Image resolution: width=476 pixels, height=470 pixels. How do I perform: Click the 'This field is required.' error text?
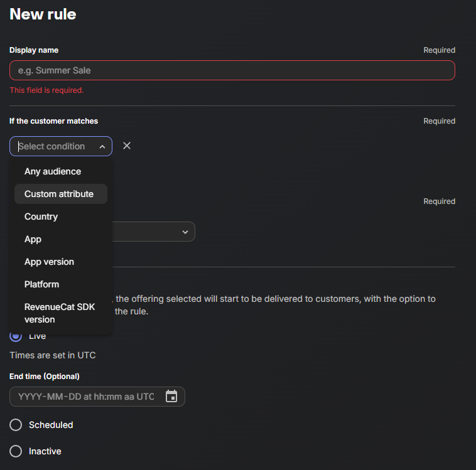(x=46, y=90)
